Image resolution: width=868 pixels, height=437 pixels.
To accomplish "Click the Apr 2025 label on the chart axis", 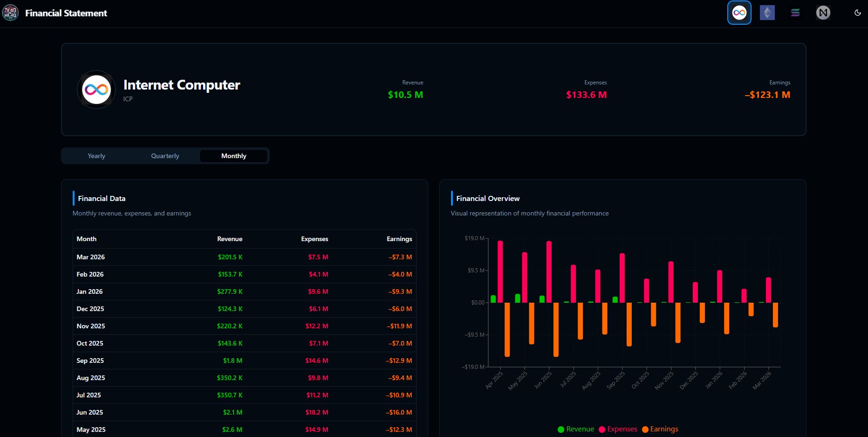I will click(494, 380).
